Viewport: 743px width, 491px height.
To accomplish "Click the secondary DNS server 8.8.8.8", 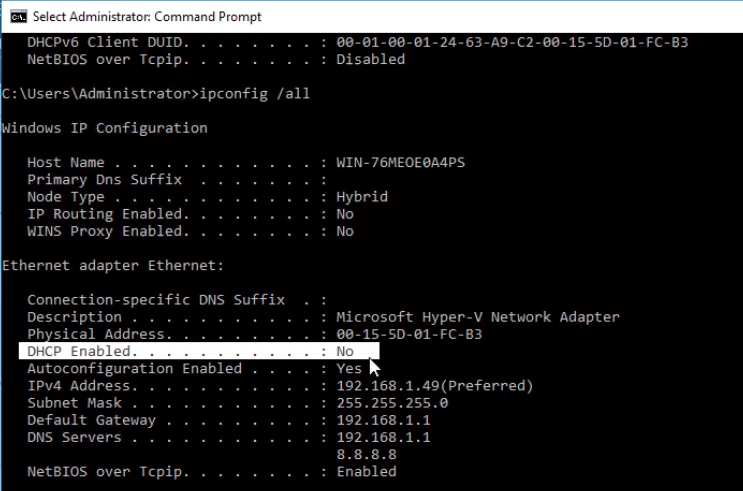I will [366, 455].
